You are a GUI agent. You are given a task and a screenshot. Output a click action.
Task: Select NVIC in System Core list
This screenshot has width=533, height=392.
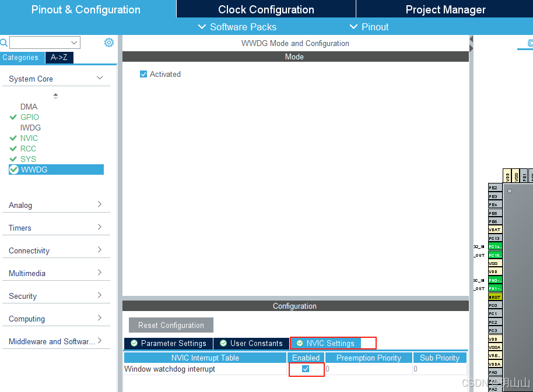[x=29, y=138]
